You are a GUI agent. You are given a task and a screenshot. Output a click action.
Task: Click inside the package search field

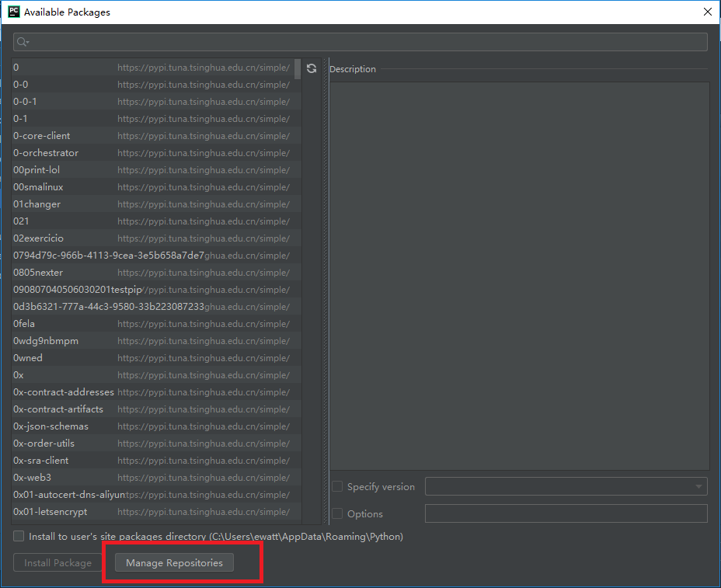pos(311,41)
